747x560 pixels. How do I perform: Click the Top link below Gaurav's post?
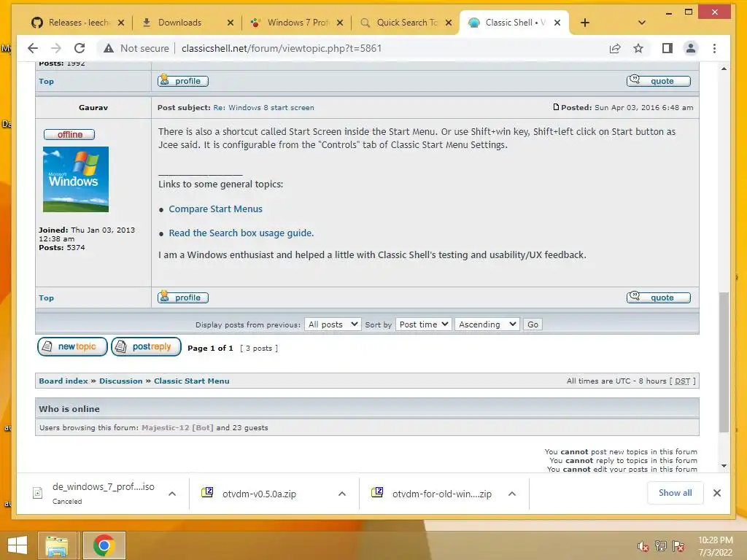[x=46, y=298]
